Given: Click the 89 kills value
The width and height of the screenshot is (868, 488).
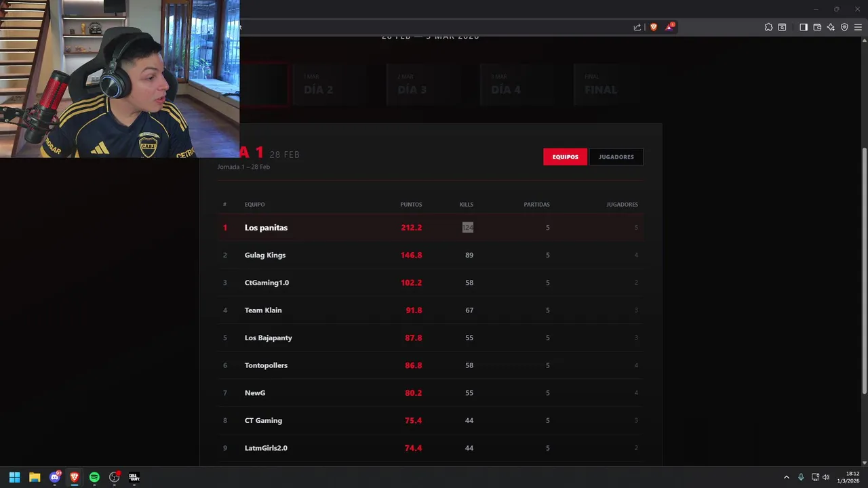Looking at the screenshot, I should click(469, 255).
